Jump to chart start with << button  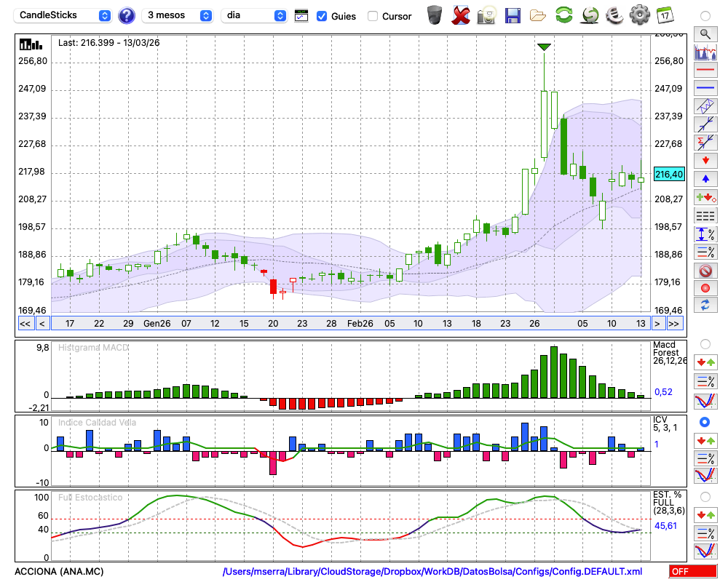25,324
